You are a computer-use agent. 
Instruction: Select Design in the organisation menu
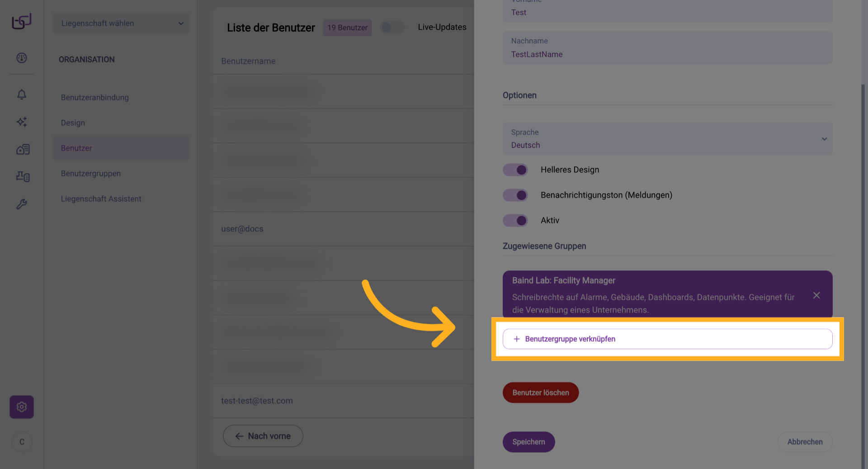click(x=73, y=123)
